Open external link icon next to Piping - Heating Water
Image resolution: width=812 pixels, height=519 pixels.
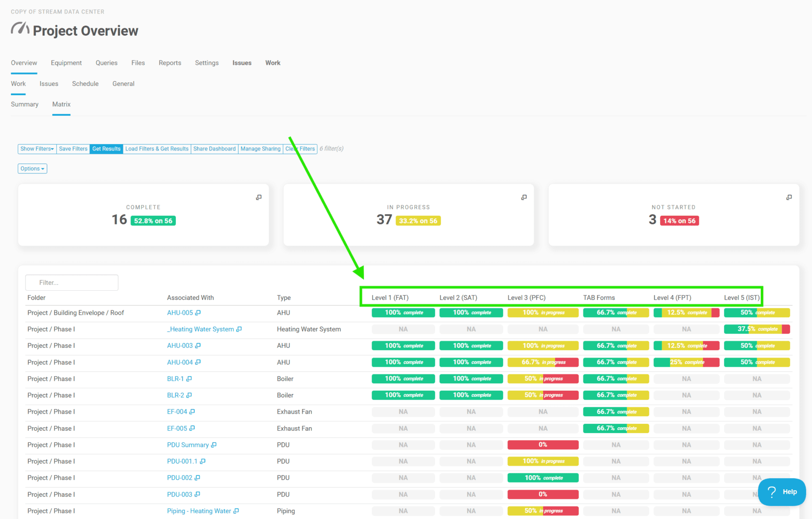(x=236, y=511)
